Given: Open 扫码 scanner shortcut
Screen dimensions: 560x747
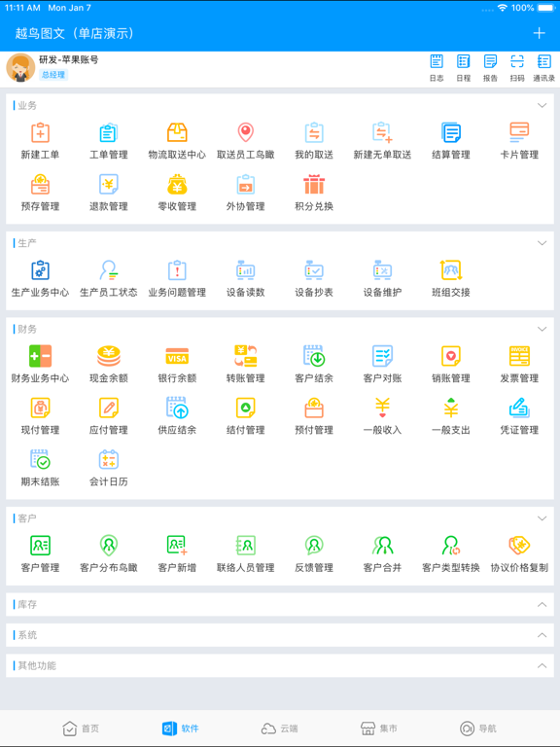Looking at the screenshot, I should (517, 68).
